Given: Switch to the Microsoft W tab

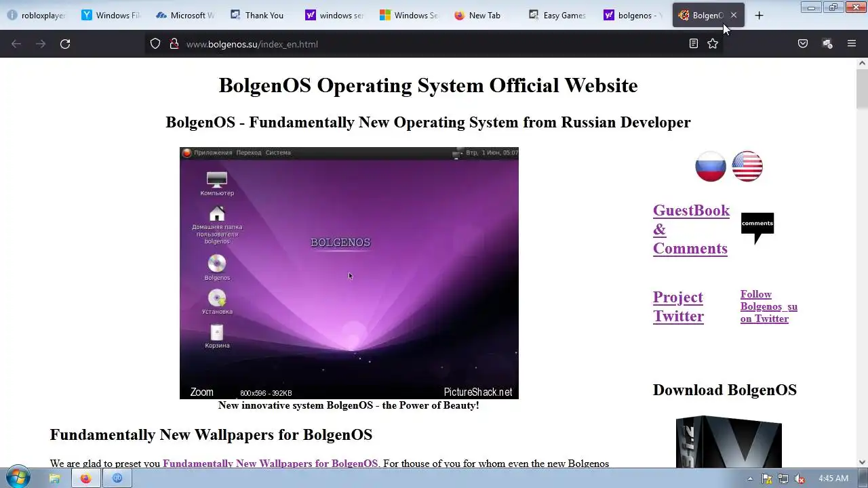Looking at the screenshot, I should pyautogui.click(x=186, y=15).
